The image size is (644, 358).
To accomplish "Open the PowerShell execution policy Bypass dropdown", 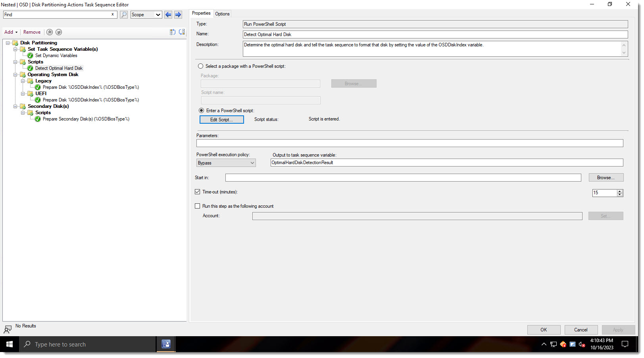I will tap(226, 163).
